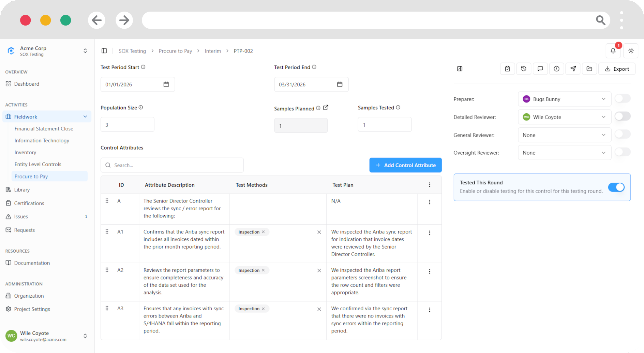Open the folder icon in toolbar
The height and width of the screenshot is (353, 644).
pos(589,69)
